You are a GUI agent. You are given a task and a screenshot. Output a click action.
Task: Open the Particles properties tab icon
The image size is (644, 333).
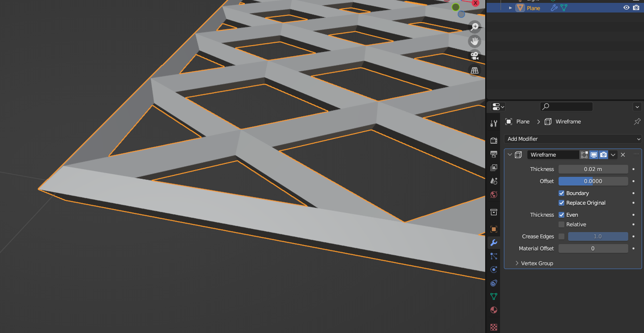pos(494,256)
